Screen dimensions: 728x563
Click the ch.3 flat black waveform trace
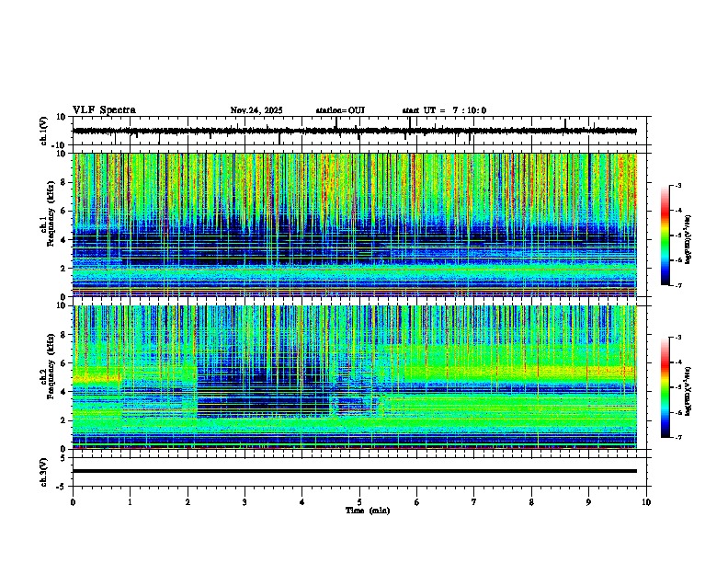(x=355, y=471)
